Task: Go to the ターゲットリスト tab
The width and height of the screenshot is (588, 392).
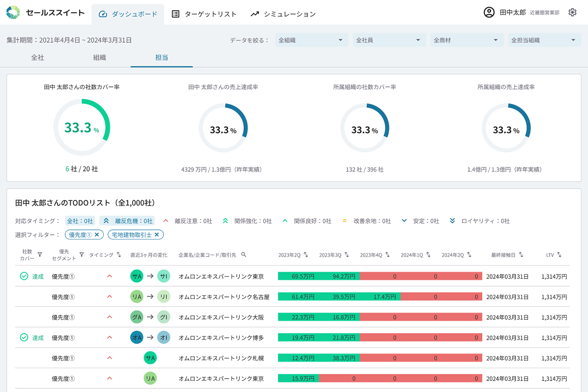Action: 204,14
